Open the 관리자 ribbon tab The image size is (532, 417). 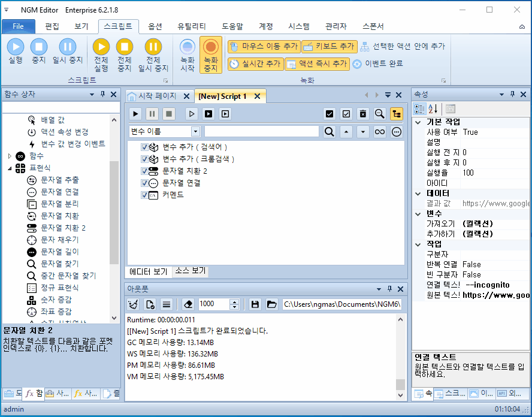tap(336, 26)
